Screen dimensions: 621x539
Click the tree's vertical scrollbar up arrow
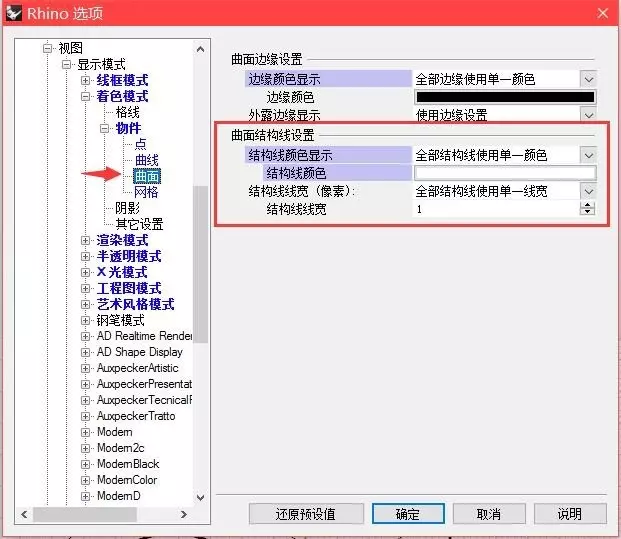200,49
